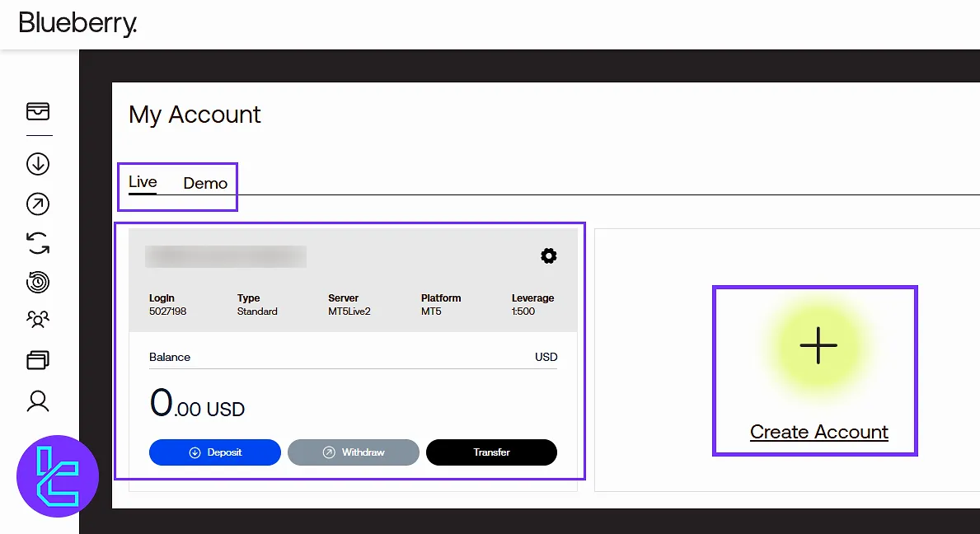Switch to the Demo tab
Viewport: 980px width, 534px height.
205,183
